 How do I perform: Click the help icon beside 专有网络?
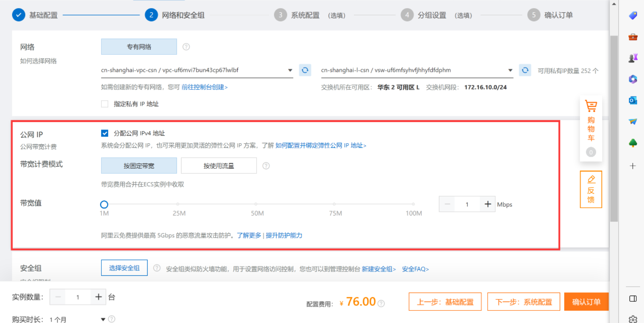pos(186,47)
